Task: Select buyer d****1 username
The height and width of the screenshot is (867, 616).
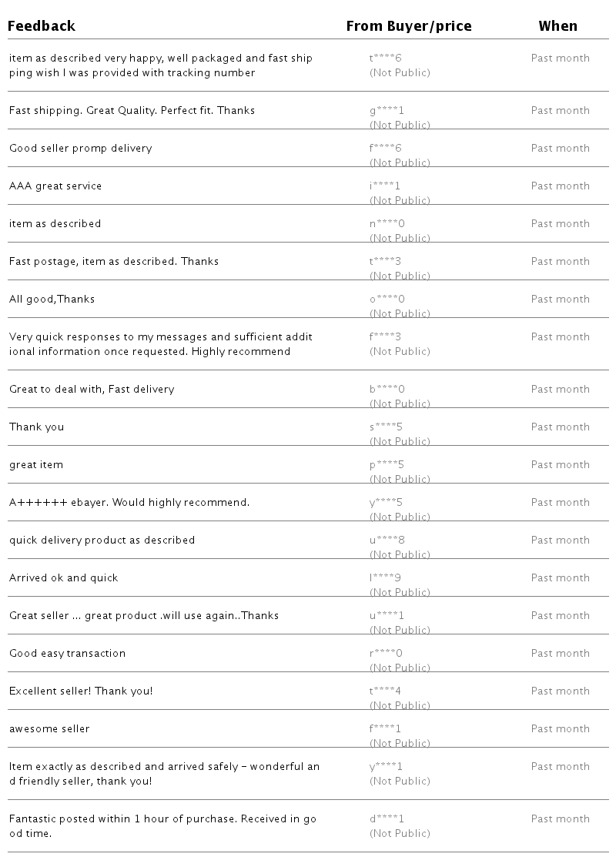Action: click(387, 819)
